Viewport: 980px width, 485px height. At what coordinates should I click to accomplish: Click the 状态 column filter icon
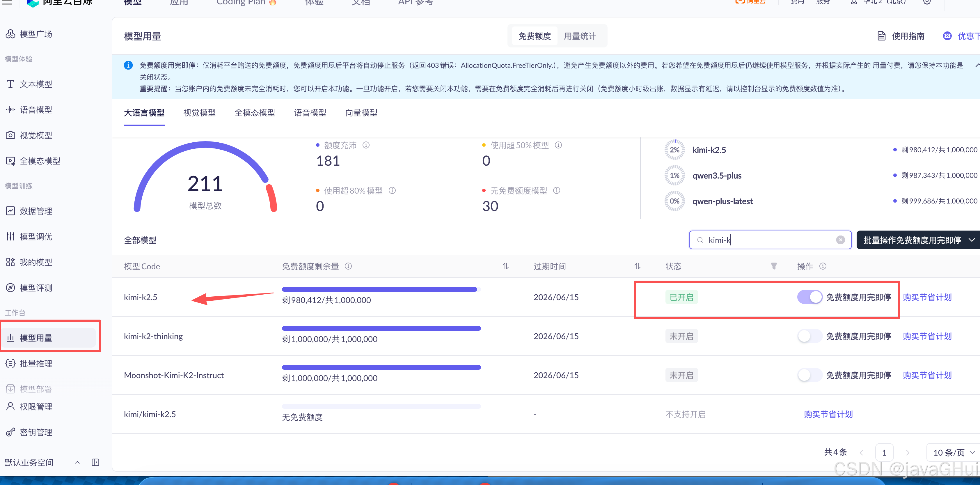(x=773, y=266)
